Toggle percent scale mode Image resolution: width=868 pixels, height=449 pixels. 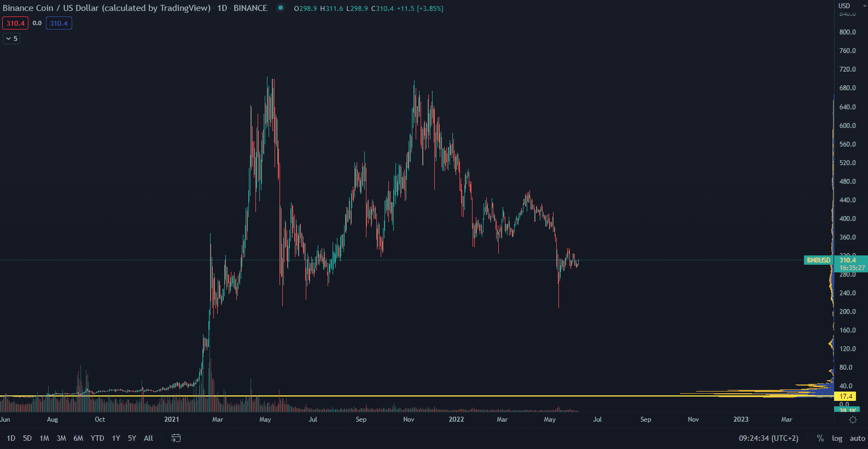coord(820,438)
